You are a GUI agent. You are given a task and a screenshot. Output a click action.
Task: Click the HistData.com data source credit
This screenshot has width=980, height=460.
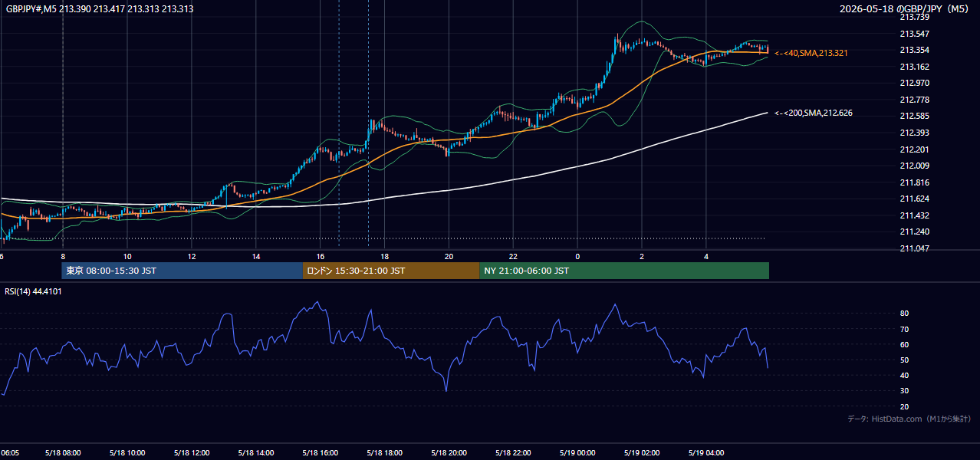click(909, 419)
